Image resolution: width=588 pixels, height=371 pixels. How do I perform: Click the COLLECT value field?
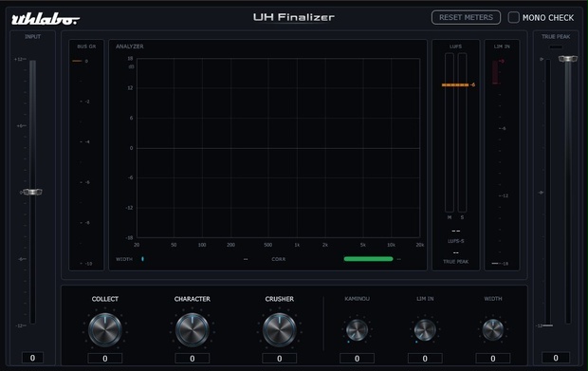click(105, 359)
